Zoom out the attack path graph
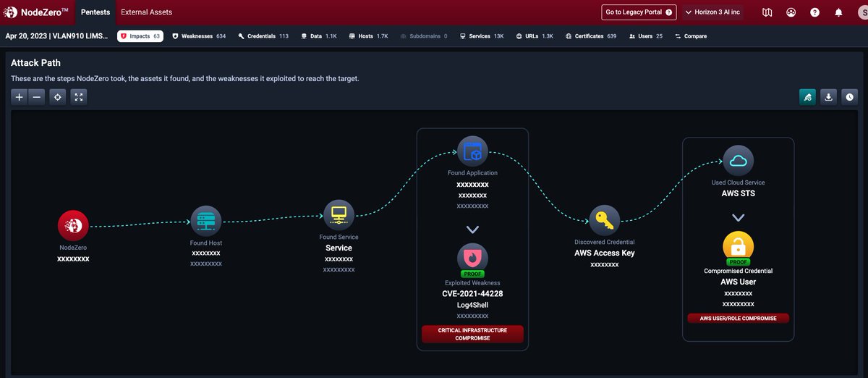The width and height of the screenshot is (868, 378). [x=37, y=97]
